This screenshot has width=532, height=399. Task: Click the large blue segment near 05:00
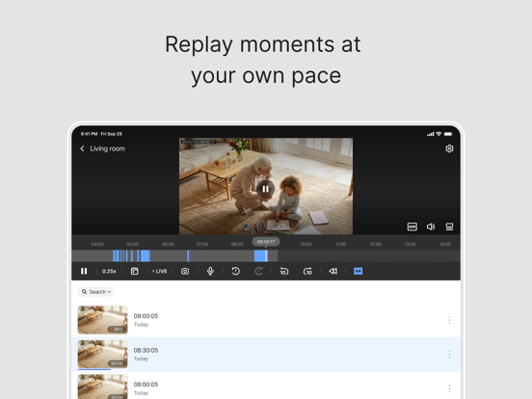coord(146,255)
